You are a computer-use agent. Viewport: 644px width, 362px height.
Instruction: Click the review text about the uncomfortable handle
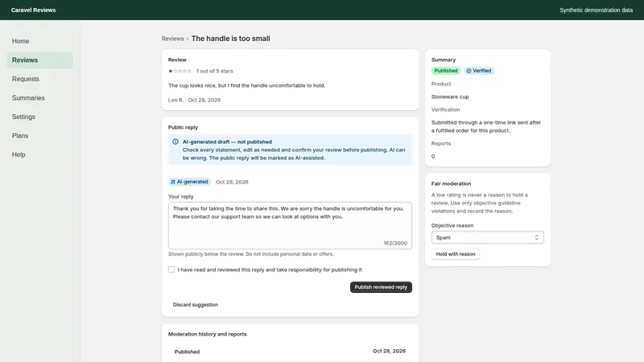click(246, 85)
